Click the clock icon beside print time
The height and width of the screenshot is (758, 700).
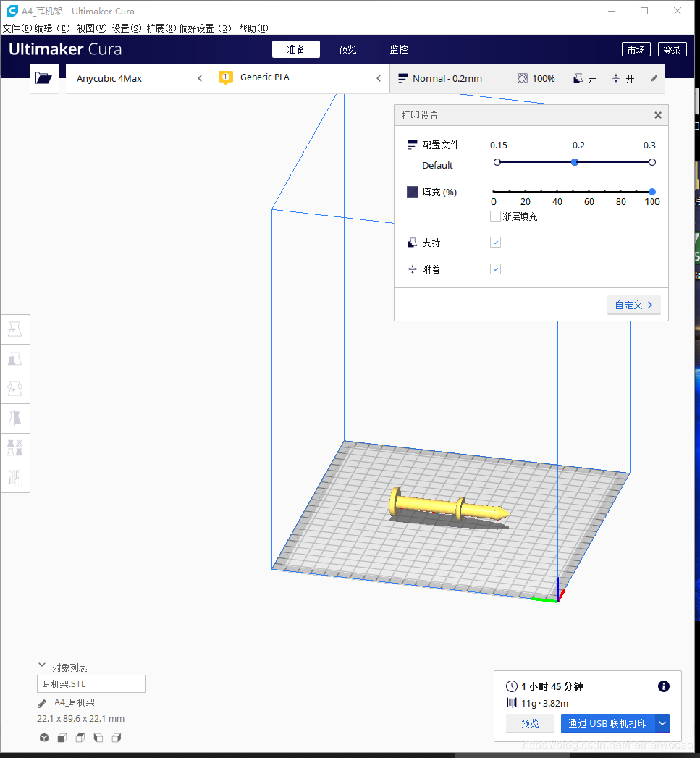pyautogui.click(x=512, y=686)
